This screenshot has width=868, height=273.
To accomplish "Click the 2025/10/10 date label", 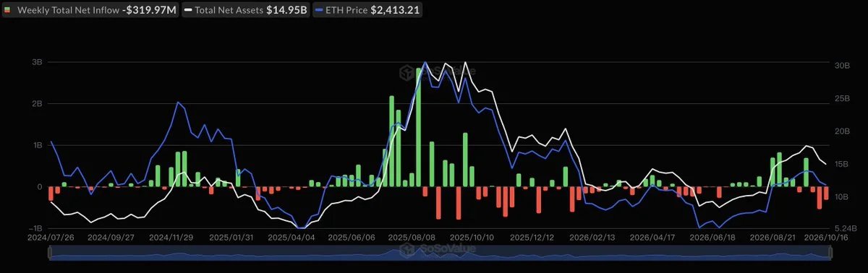I will (472, 237).
